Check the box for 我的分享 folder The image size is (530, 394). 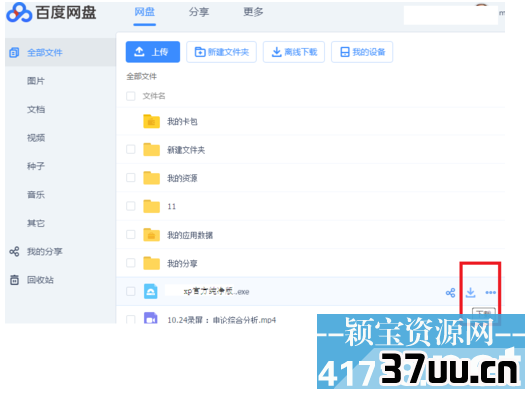131,263
